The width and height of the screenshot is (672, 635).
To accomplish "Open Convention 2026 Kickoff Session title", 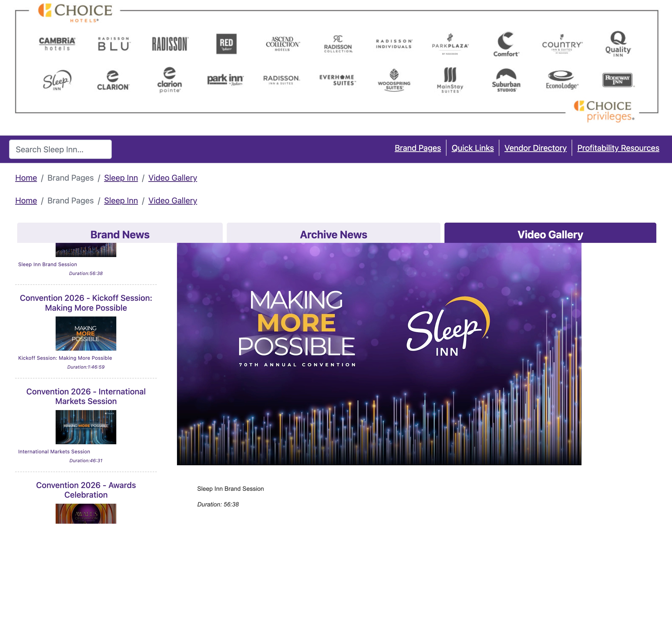I will point(86,303).
